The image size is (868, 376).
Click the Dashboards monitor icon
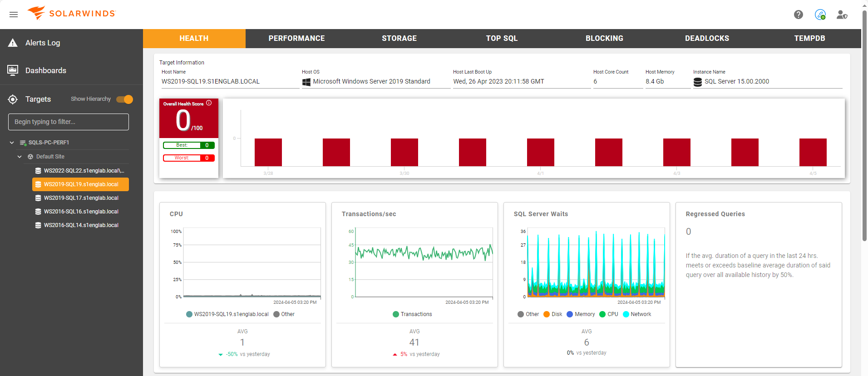point(13,70)
